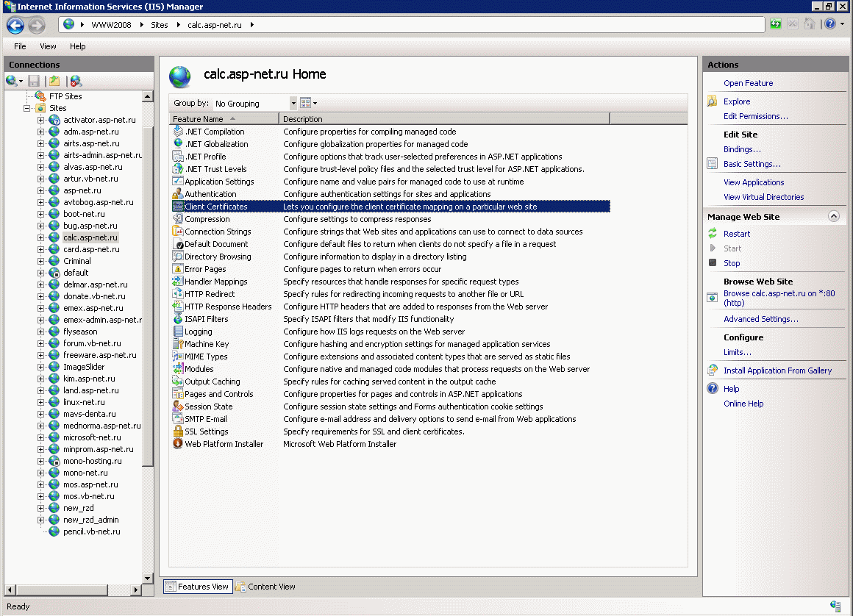Select the Logging feature icon
853x616 pixels.
coord(178,332)
